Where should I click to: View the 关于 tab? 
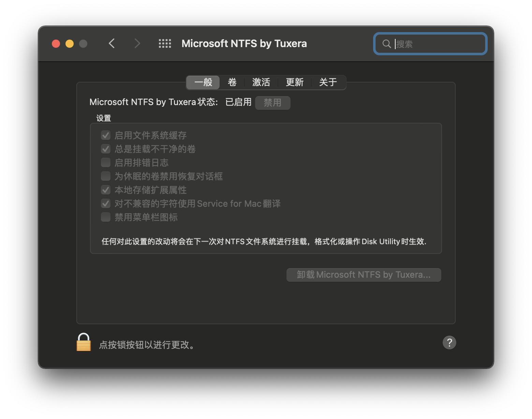point(328,82)
